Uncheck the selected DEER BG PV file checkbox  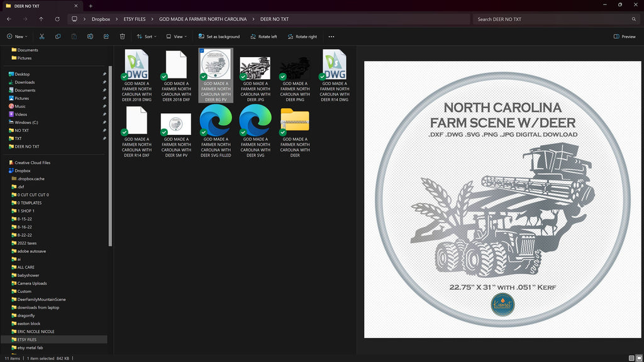tap(202, 51)
